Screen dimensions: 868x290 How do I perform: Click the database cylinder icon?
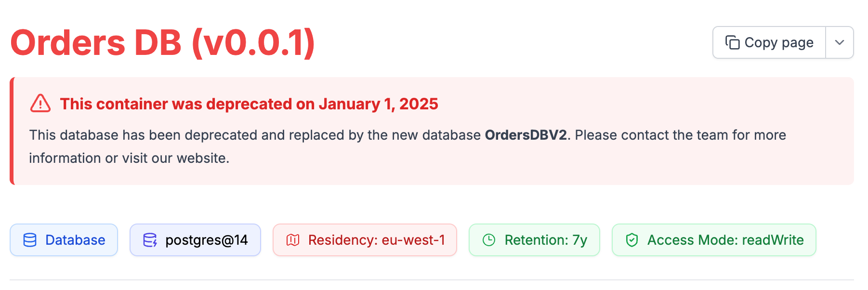click(x=30, y=240)
